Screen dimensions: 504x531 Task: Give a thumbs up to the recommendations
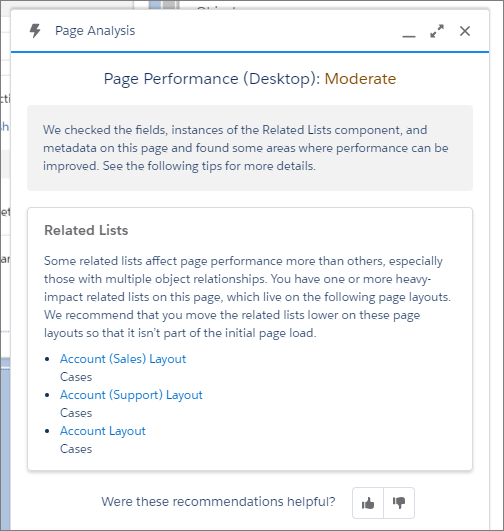(368, 503)
